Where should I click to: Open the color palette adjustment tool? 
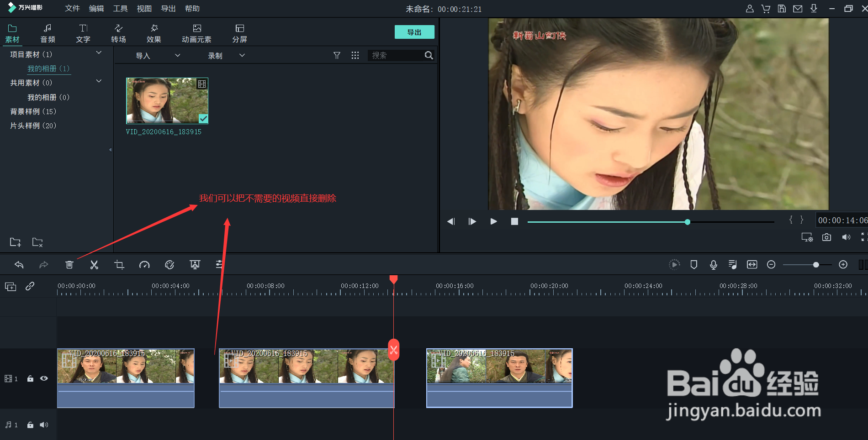169,265
